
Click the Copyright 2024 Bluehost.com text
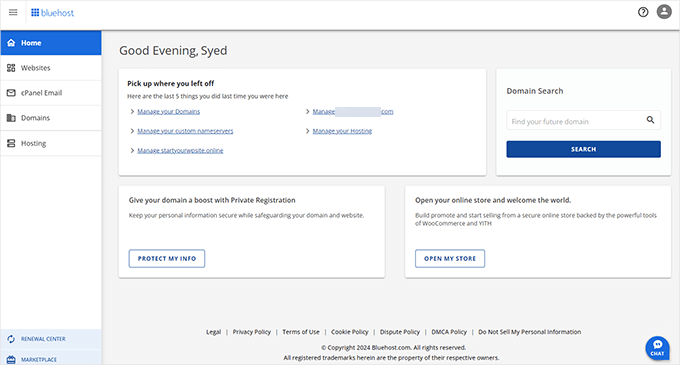393,348
